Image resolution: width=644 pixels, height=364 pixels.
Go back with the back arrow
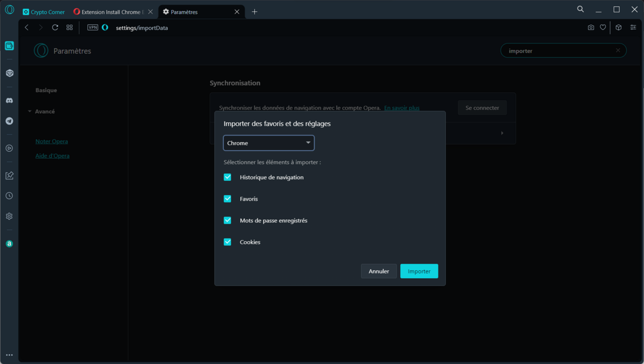pyautogui.click(x=27, y=27)
